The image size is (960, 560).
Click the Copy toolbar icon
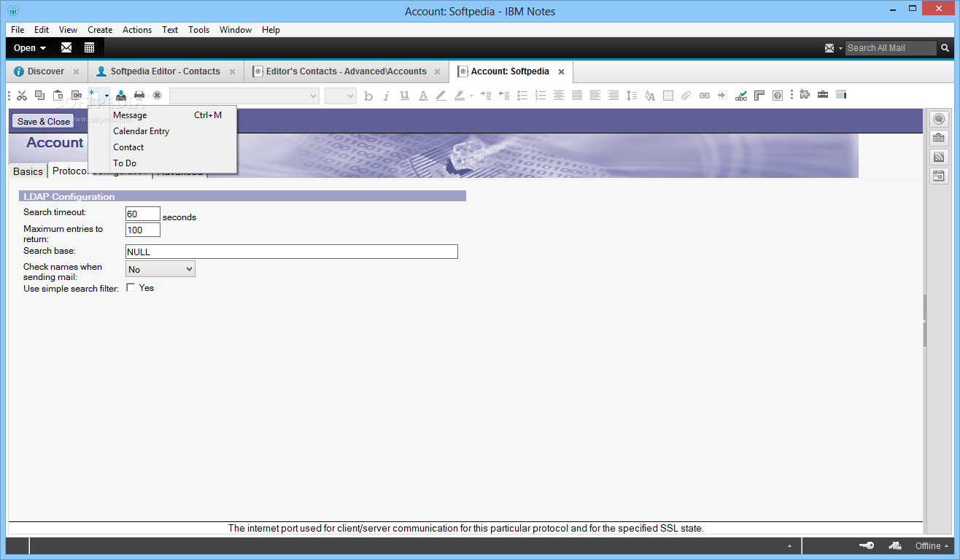(39, 96)
